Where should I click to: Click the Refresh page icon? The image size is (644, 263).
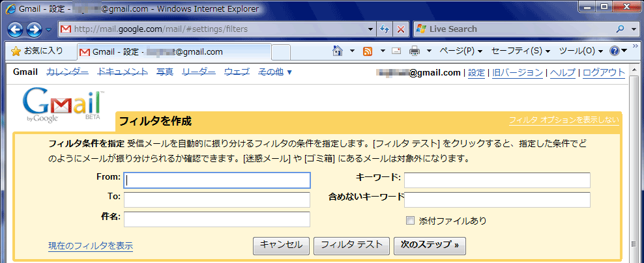coord(385,29)
